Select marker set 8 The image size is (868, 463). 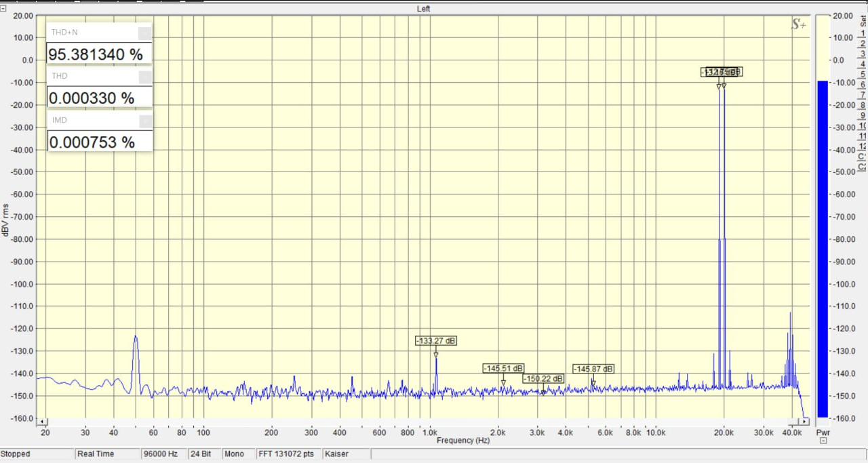coord(863,105)
